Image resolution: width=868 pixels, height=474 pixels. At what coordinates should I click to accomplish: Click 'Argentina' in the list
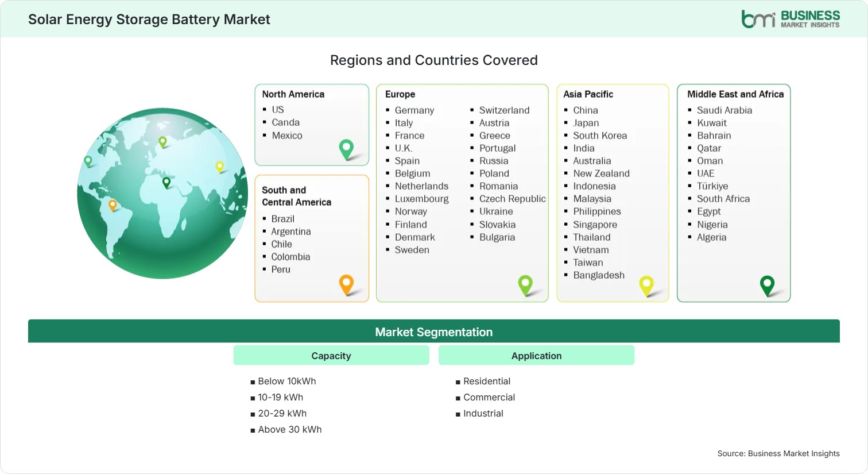tap(291, 232)
